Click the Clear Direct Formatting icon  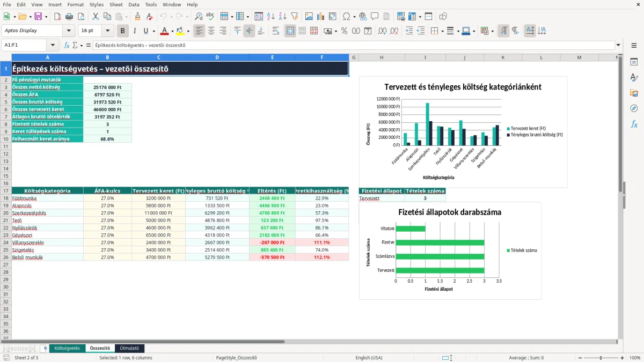point(149,17)
